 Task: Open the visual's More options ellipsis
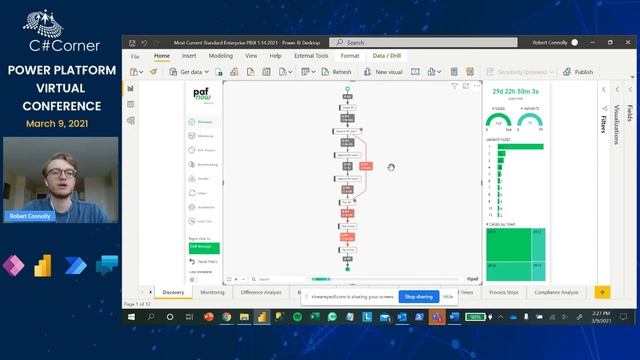pyautogui.click(x=477, y=86)
